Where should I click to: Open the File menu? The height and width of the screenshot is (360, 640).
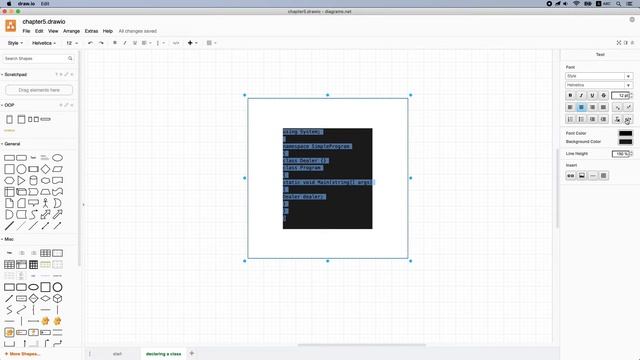coord(26,31)
